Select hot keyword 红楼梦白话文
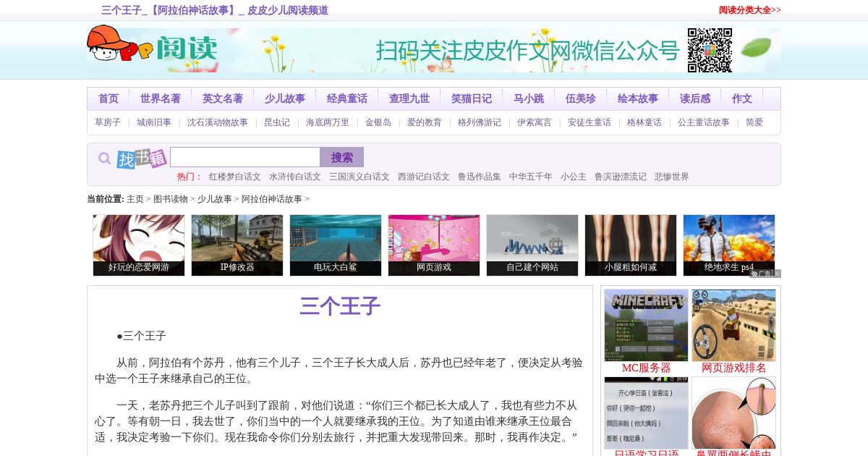This screenshot has width=868, height=456. (x=235, y=177)
